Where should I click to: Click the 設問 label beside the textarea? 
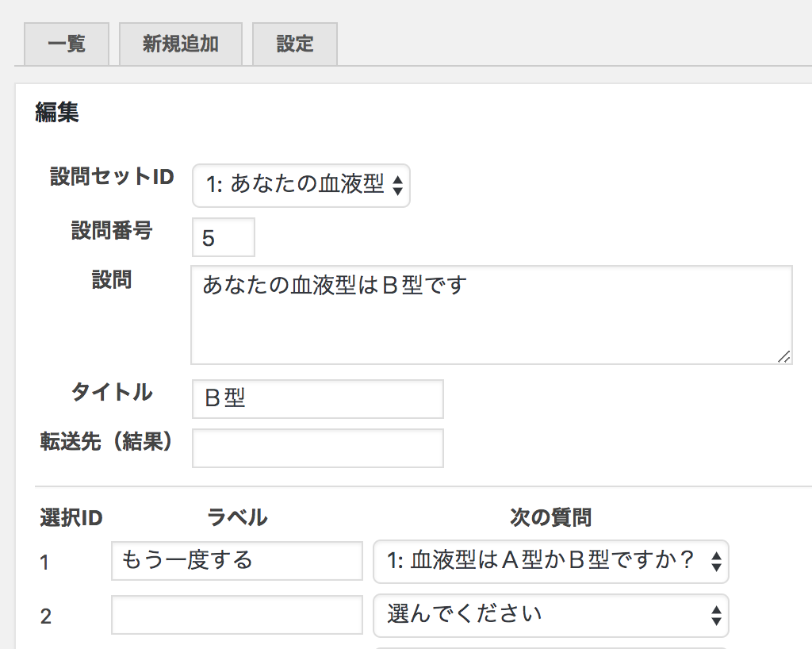click(112, 280)
